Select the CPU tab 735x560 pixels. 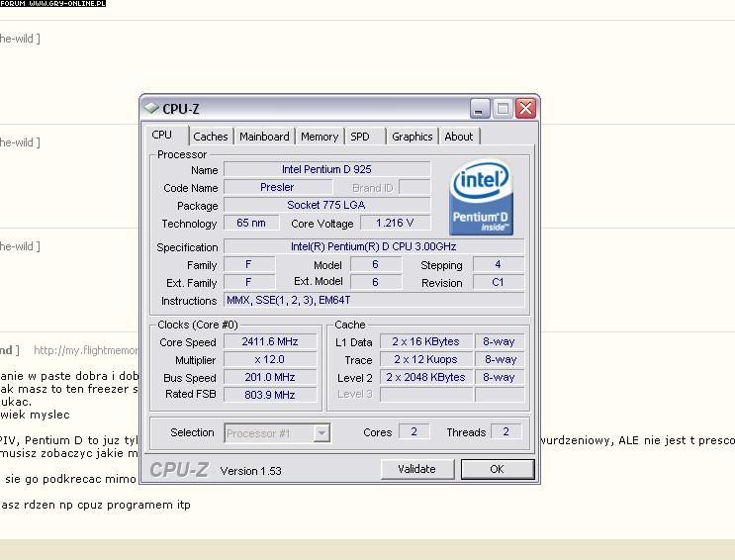(x=162, y=136)
